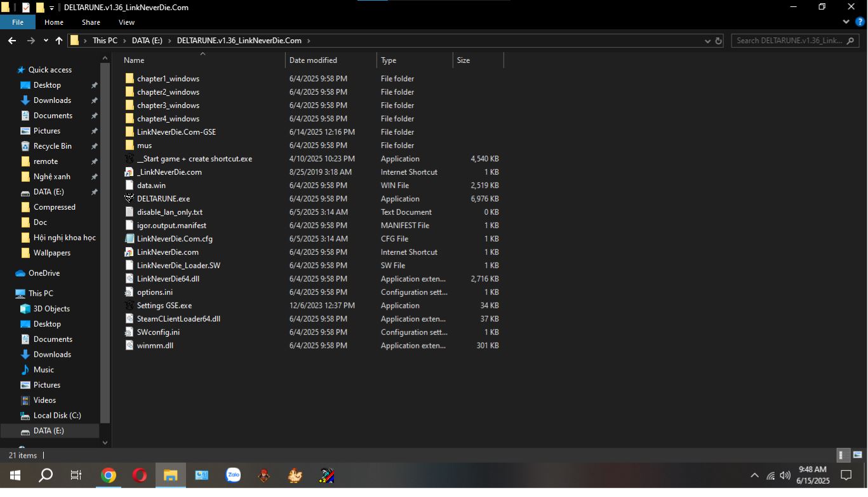Expand the quick access toolbar customize dropdown
Viewport: 868px width, 497px height.
[51, 7]
